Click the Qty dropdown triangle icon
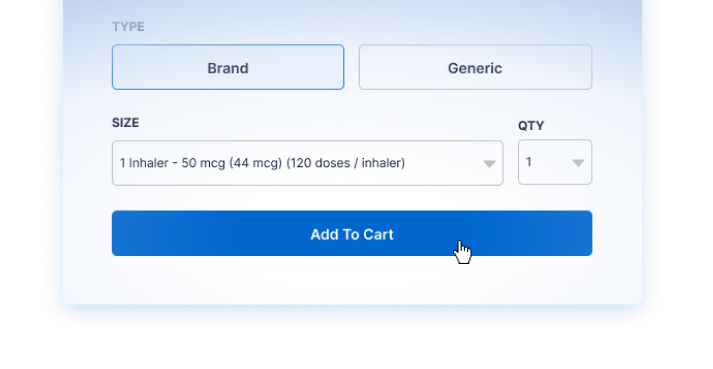 click(x=578, y=163)
